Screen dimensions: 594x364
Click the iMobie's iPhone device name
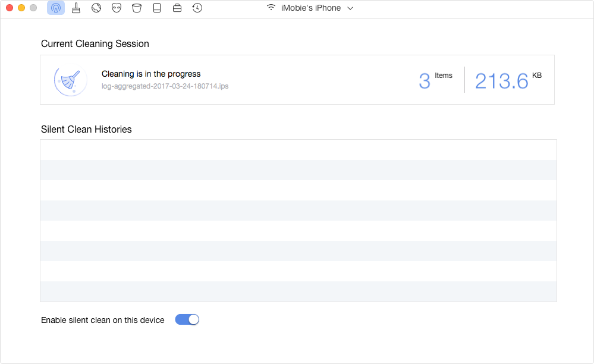click(311, 8)
